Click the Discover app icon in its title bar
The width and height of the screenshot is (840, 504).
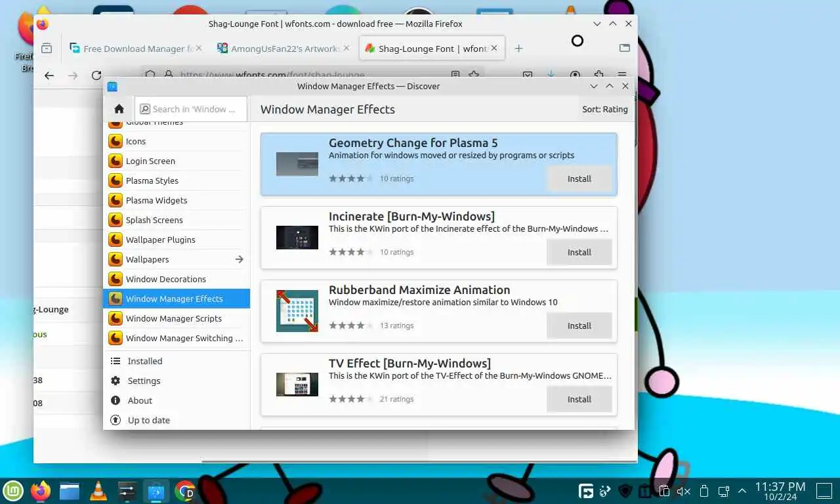112,86
